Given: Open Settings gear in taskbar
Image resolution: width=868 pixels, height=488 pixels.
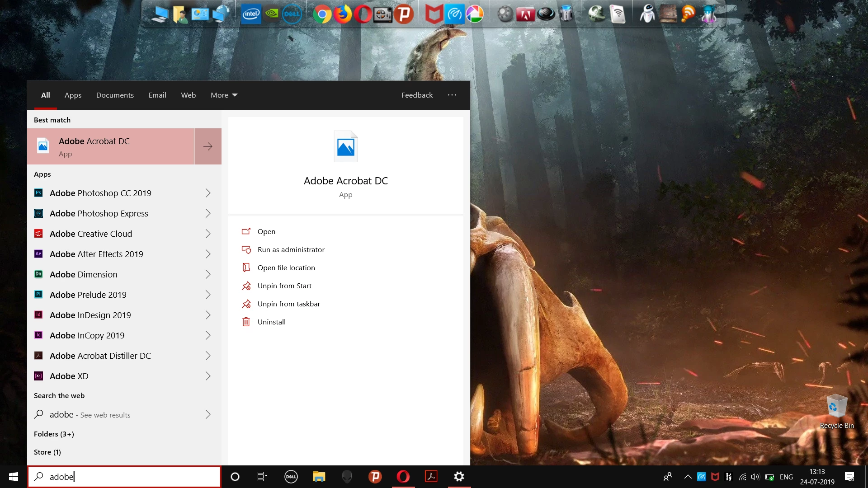Looking at the screenshot, I should (459, 476).
